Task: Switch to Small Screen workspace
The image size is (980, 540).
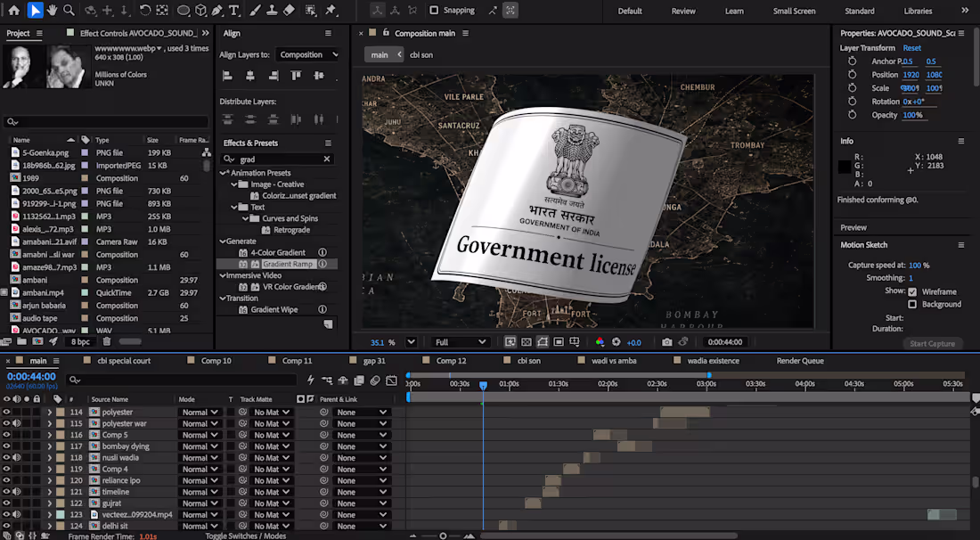Action: click(794, 11)
